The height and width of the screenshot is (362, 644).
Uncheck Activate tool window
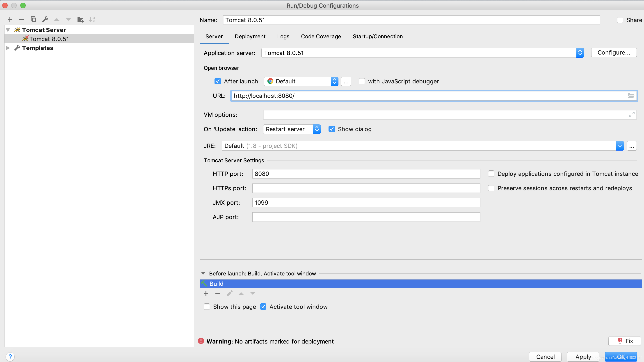(x=263, y=307)
